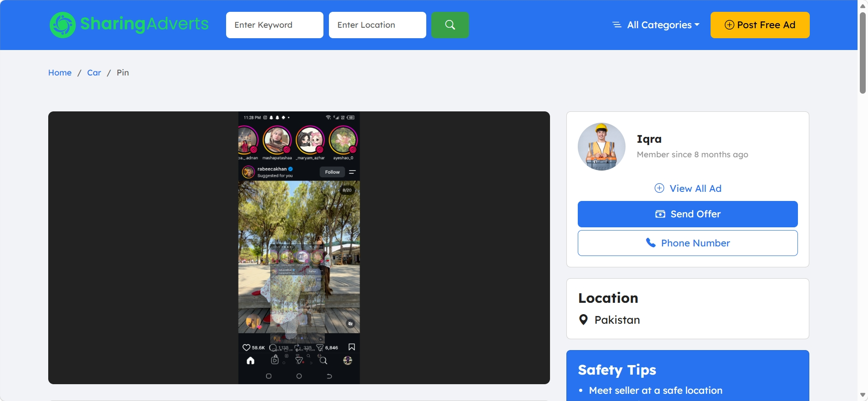Screen dimensions: 868x401
Task: Click the Post Free Ad button
Action: (760, 25)
